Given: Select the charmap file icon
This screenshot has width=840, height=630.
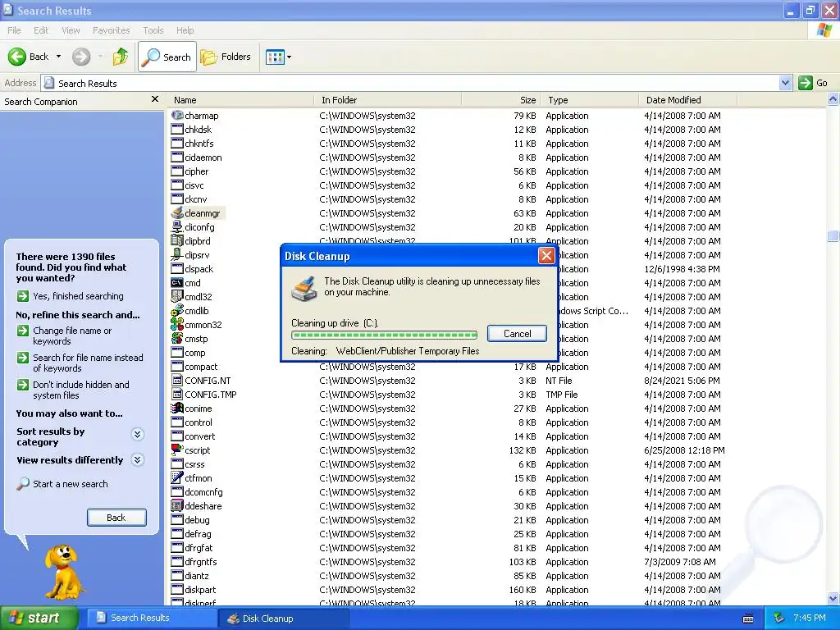Looking at the screenshot, I should 177,115.
